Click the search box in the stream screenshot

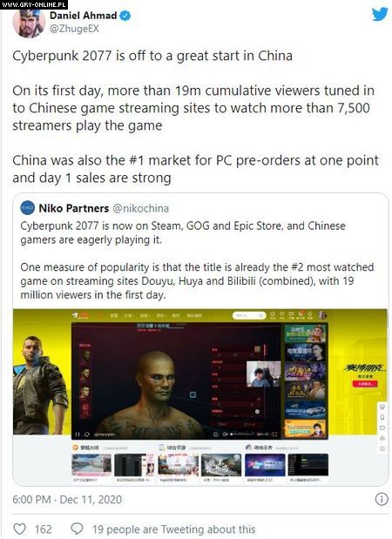pos(249,315)
